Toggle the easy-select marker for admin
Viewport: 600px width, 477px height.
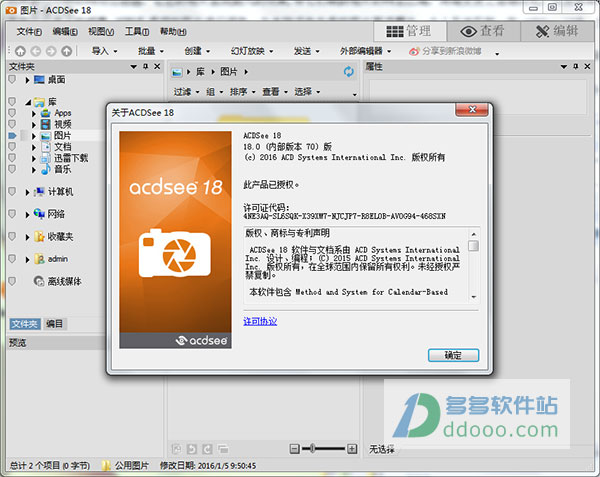pyautogui.click(x=12, y=259)
